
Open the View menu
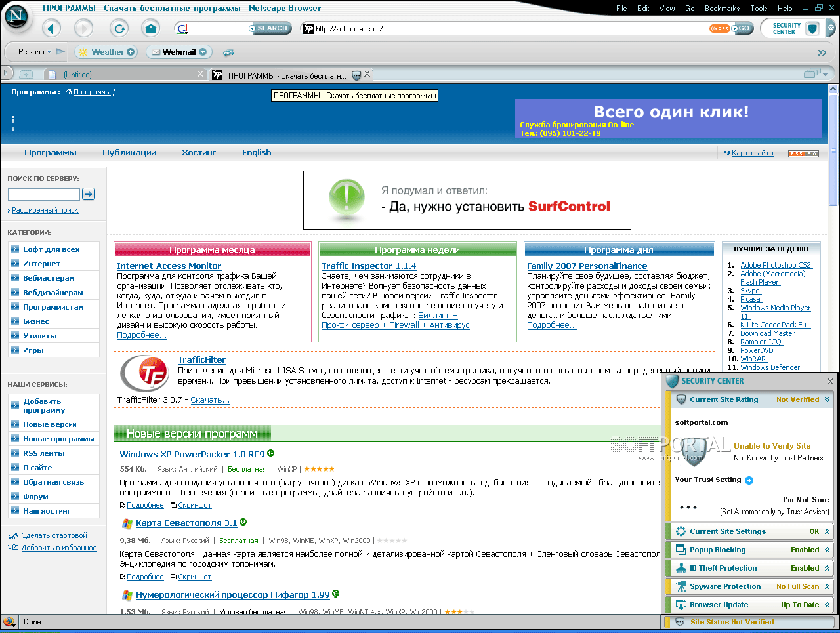(x=667, y=9)
